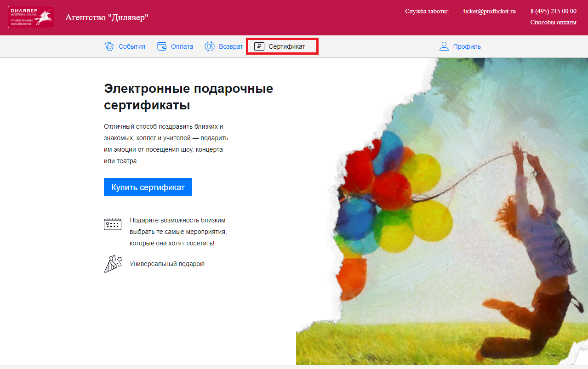The width and height of the screenshot is (588, 369).
Task: Select the Сертификат tab label
Action: pos(287,46)
